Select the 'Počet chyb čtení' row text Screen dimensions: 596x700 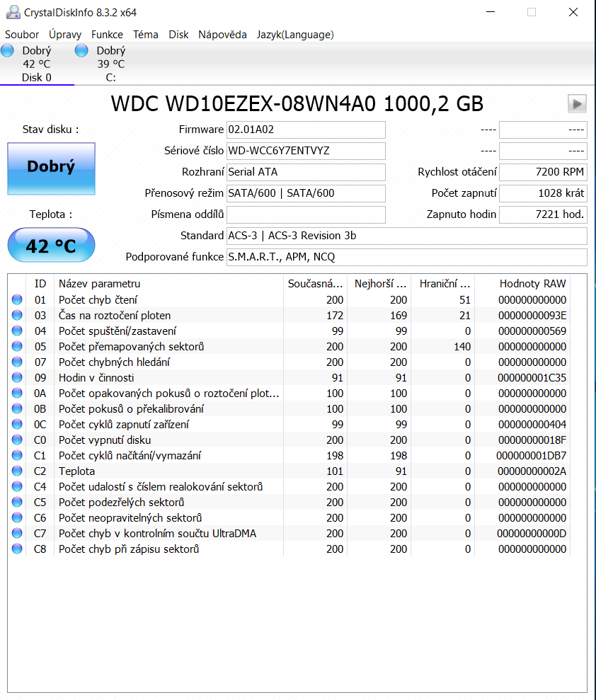98,299
